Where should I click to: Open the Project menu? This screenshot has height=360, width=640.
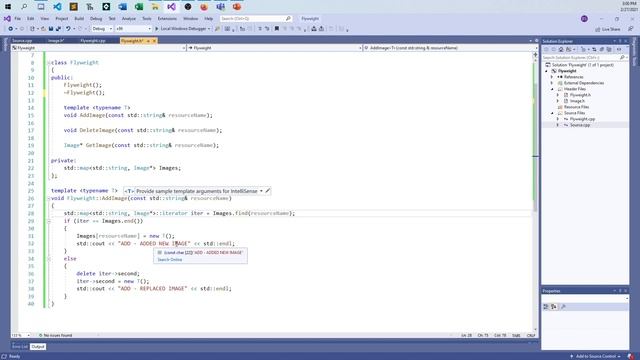coord(62,19)
